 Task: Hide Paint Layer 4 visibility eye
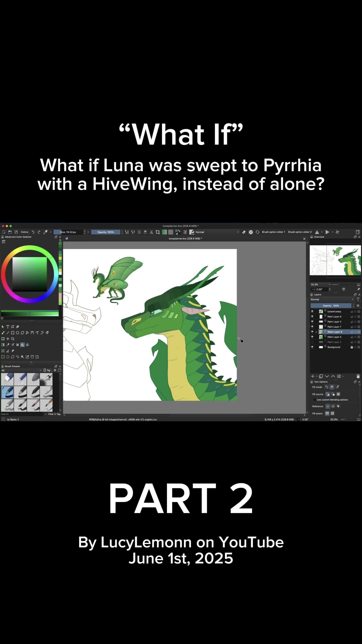[x=312, y=337]
